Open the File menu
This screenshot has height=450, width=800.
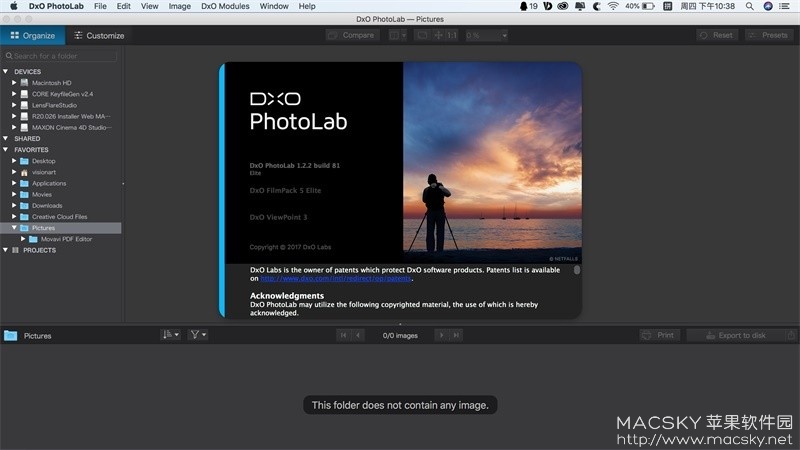point(101,6)
